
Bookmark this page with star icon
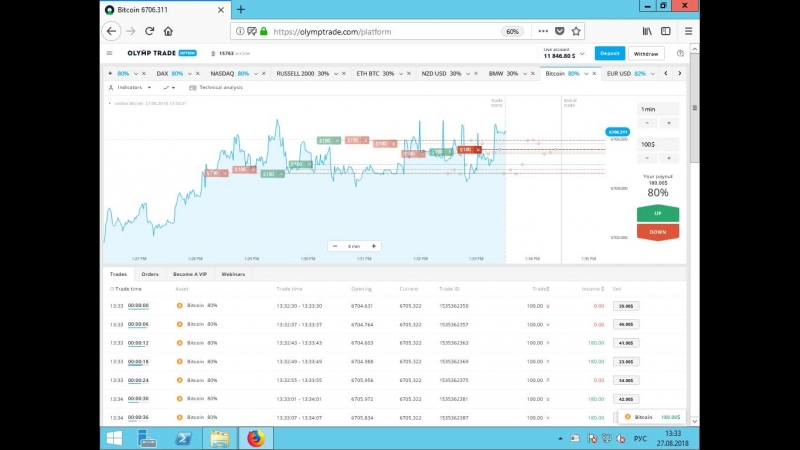[x=576, y=31]
